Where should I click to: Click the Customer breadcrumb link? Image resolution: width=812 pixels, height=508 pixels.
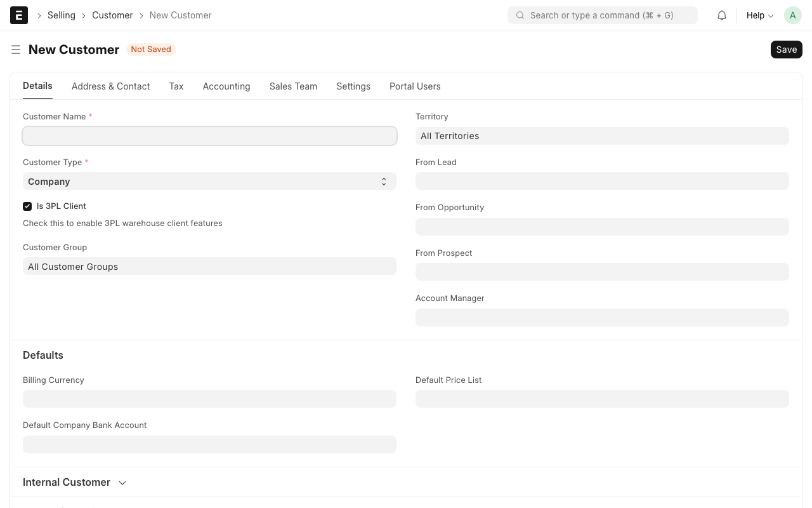112,15
